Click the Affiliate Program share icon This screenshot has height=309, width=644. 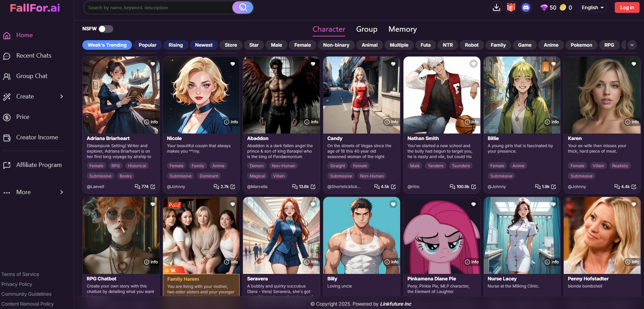7,165
